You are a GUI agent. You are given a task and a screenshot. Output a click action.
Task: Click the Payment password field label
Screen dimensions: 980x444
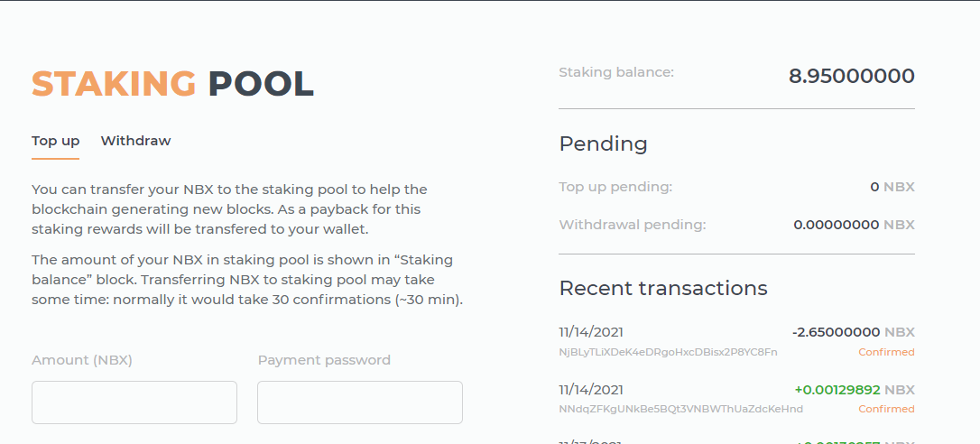[x=324, y=360]
